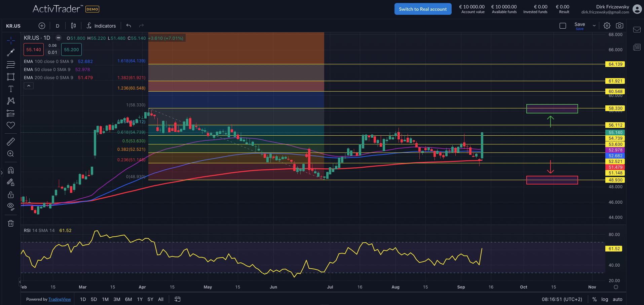
Task: Open the Indicators dialog
Action: [x=101, y=26]
